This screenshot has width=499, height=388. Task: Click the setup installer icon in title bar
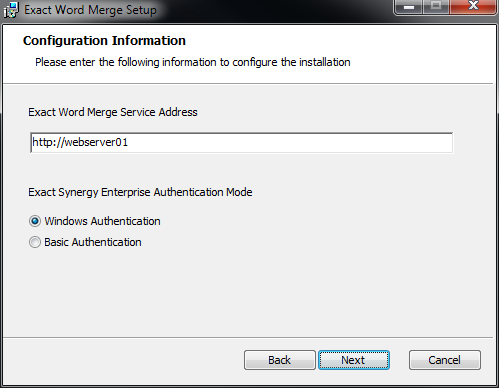point(11,10)
